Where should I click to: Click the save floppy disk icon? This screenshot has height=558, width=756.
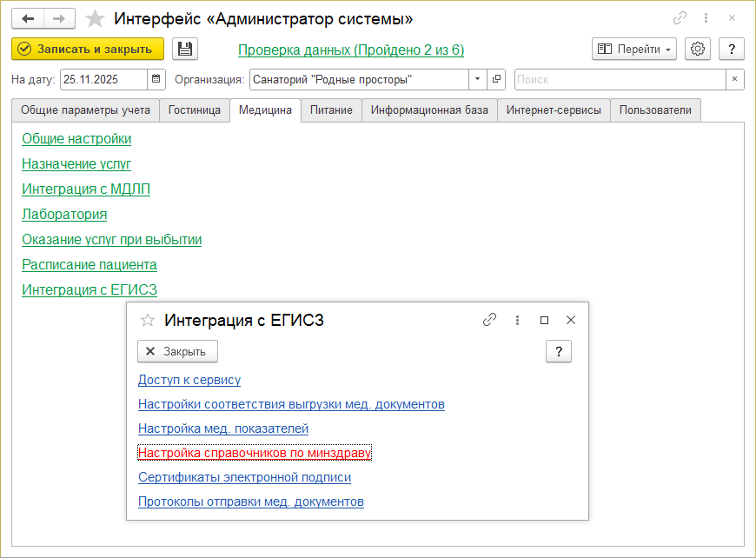point(185,49)
